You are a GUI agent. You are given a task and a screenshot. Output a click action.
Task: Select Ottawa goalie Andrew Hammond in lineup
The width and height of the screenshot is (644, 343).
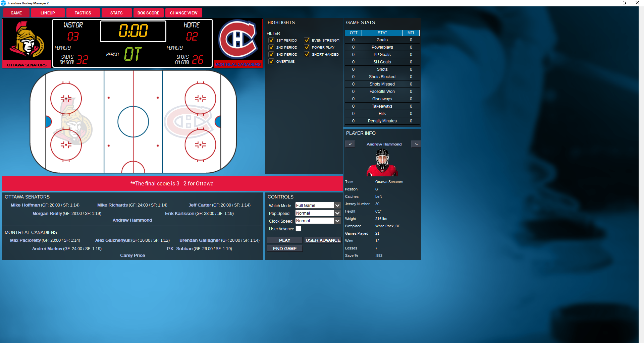tap(132, 220)
